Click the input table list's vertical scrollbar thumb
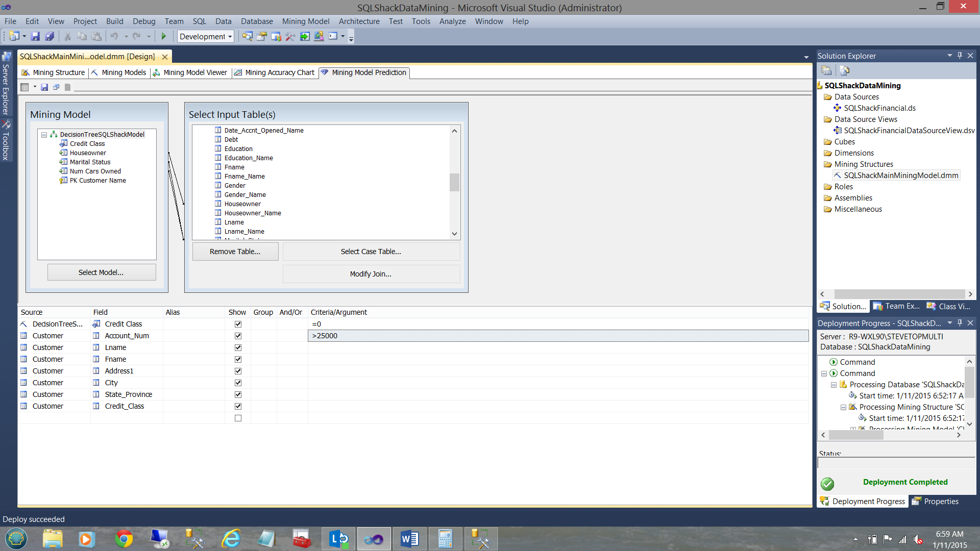980x551 pixels. [x=454, y=182]
